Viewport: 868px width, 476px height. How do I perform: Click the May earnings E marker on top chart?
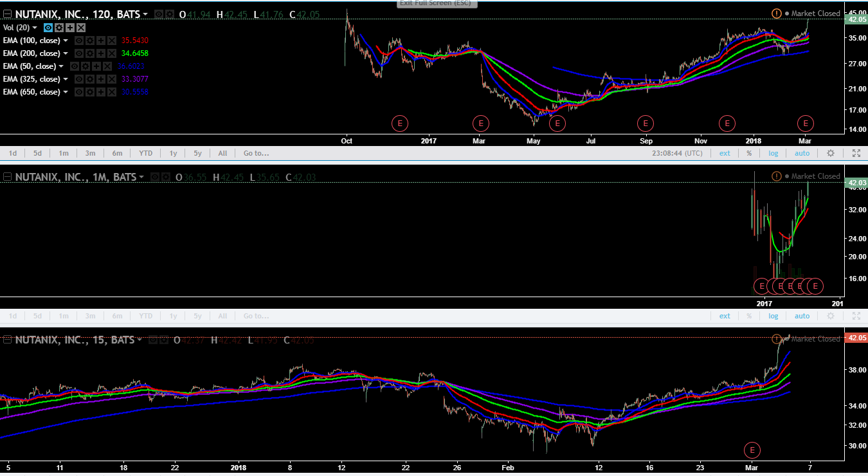pyautogui.click(x=557, y=123)
